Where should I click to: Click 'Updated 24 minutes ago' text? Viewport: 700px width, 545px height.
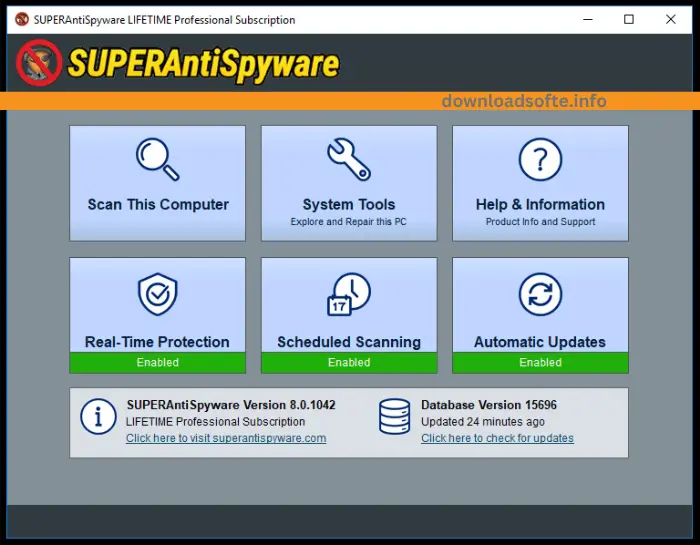tap(483, 422)
